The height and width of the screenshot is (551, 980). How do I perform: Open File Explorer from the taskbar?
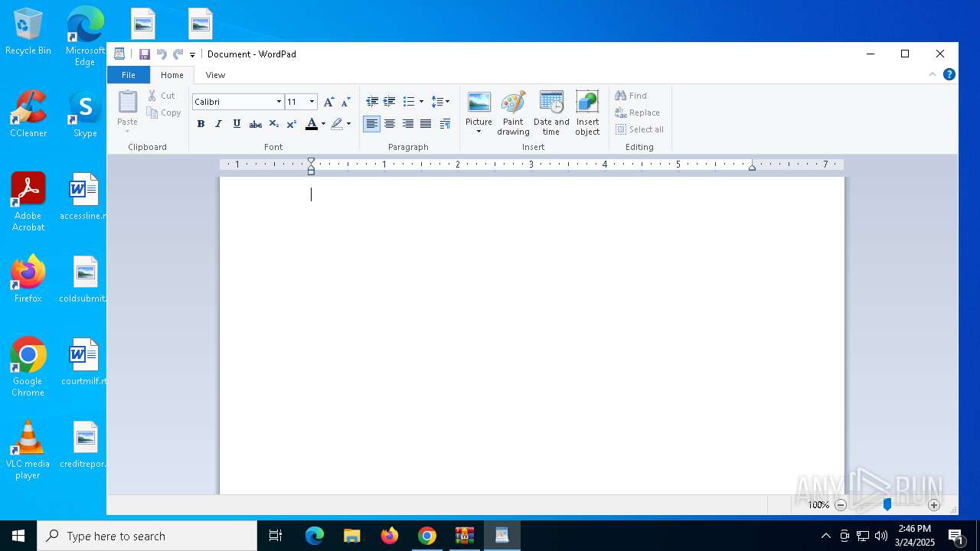pyautogui.click(x=351, y=536)
